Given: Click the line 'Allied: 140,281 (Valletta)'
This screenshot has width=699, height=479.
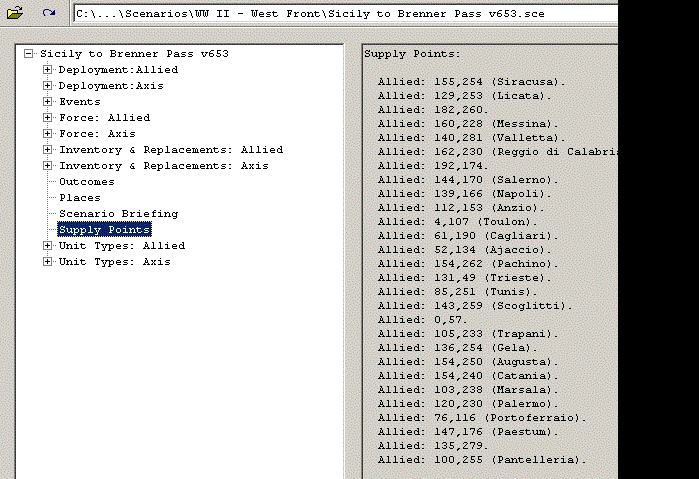Looking at the screenshot, I should [x=472, y=138].
